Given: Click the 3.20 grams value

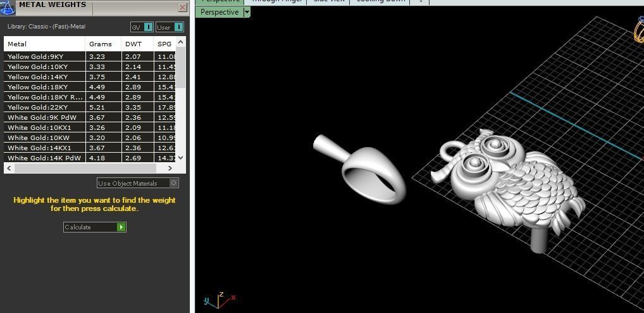Looking at the screenshot, I should click(97, 137).
